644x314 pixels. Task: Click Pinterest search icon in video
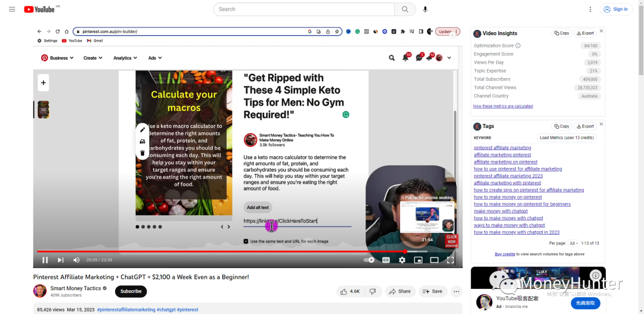[x=392, y=58]
